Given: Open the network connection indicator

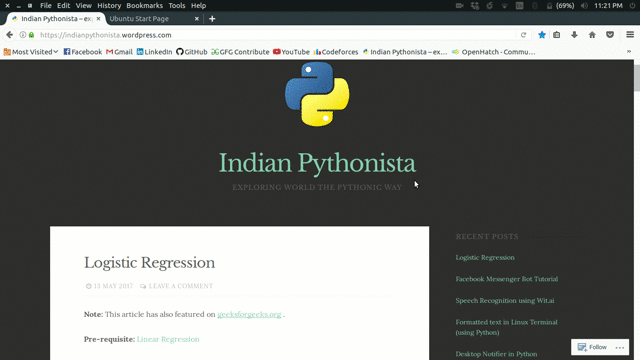Looking at the screenshot, I should [x=504, y=6].
